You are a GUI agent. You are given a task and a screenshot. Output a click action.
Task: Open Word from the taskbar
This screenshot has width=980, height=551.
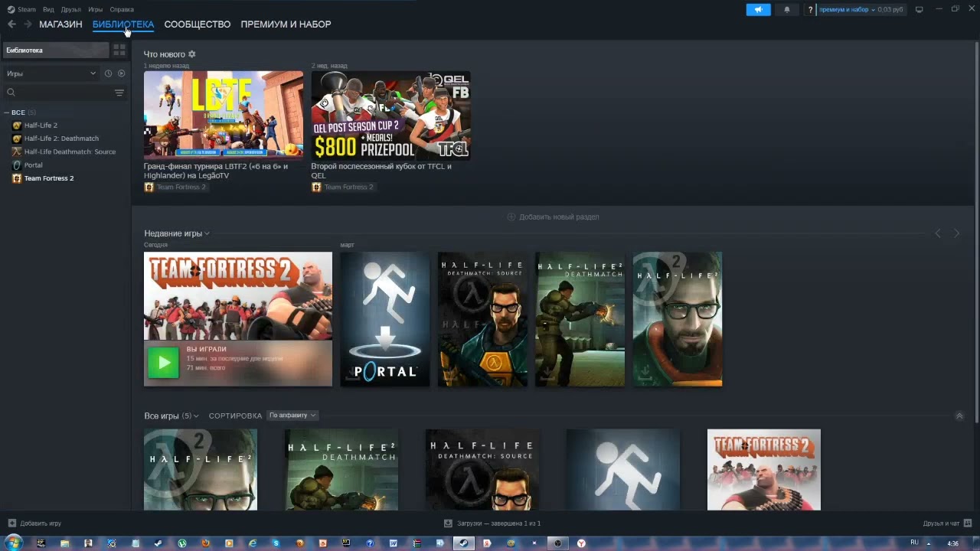(394, 543)
